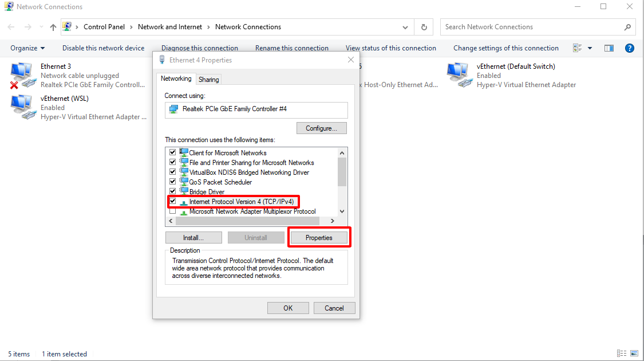Select the Bridge Driver item text
644x361 pixels.
[207, 191]
